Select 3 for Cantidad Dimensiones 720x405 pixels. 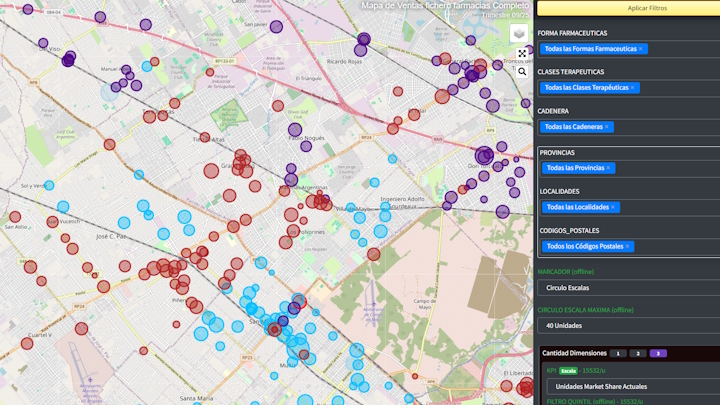pyautogui.click(x=657, y=353)
